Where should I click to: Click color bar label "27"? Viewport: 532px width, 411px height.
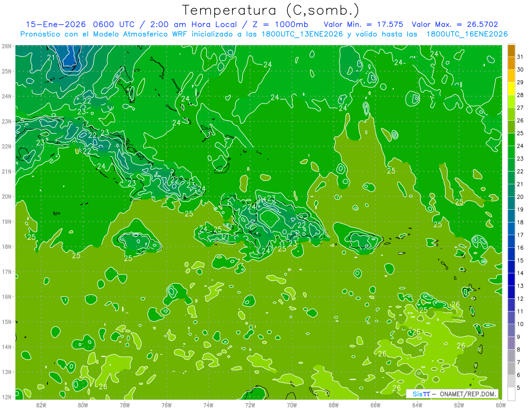[520, 108]
